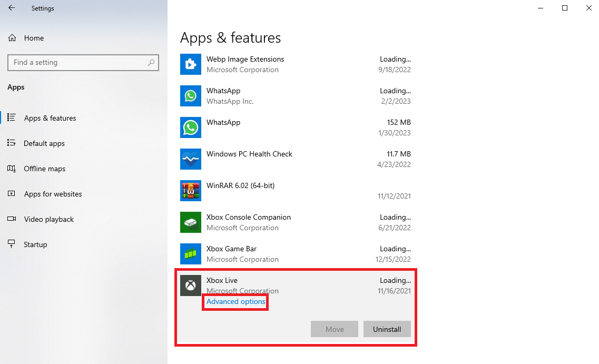Select the Windows PC Health Check icon
This screenshot has width=599, height=364.
[x=191, y=159]
